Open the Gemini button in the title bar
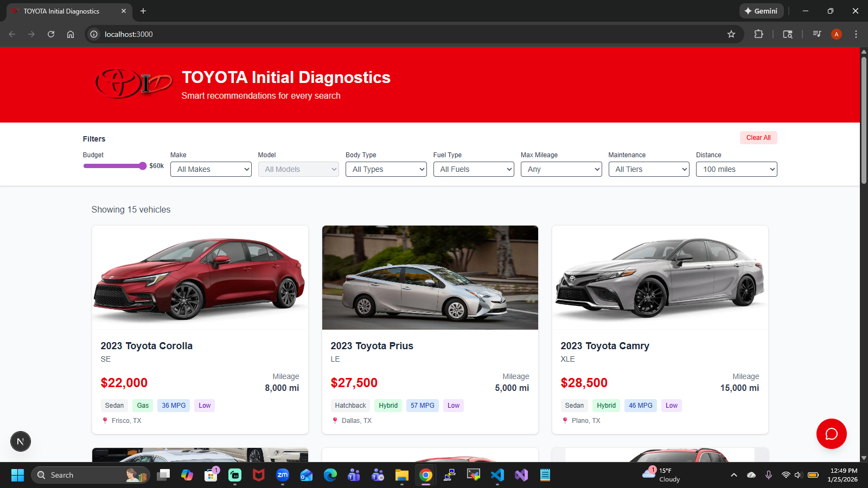 (x=761, y=11)
